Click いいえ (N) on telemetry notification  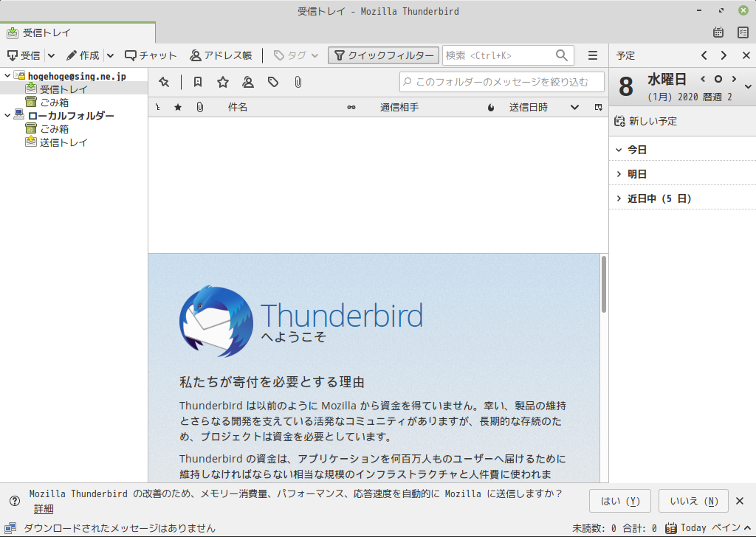pyautogui.click(x=693, y=501)
